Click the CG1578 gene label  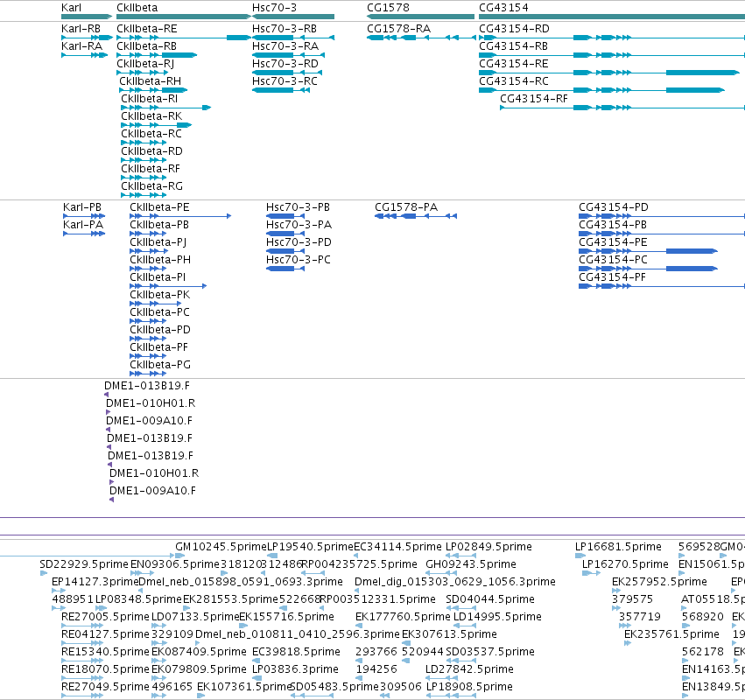click(x=388, y=8)
